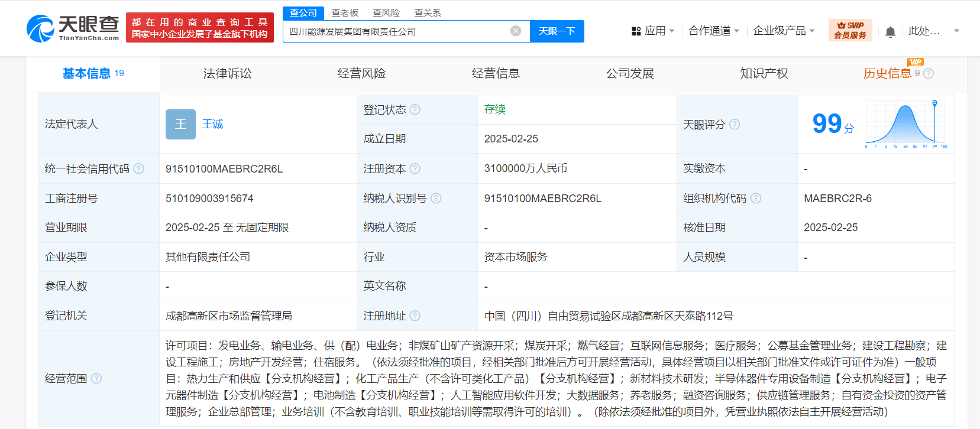Click the 成立日期 value 2025-02-25

511,139
